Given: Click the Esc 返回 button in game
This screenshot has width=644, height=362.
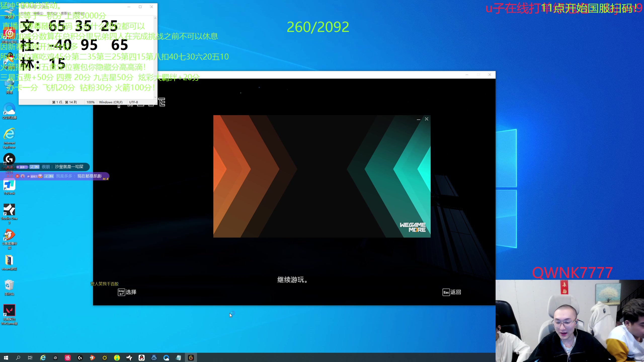Looking at the screenshot, I should pyautogui.click(x=452, y=292).
